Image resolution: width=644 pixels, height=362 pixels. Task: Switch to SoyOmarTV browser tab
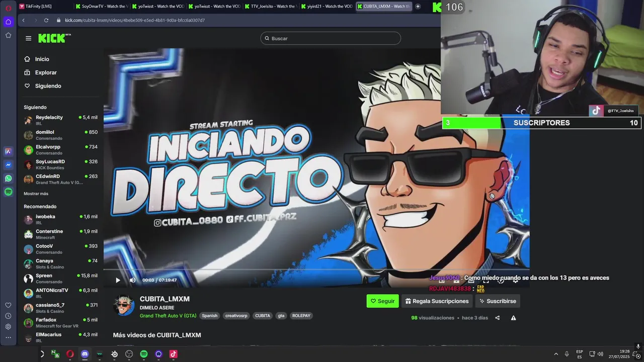101,7
